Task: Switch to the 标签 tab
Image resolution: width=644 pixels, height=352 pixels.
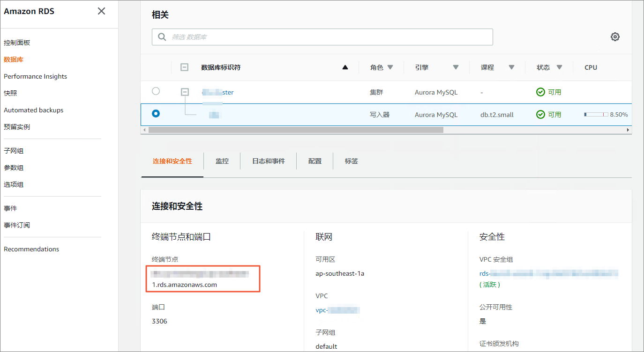Action: click(x=352, y=161)
